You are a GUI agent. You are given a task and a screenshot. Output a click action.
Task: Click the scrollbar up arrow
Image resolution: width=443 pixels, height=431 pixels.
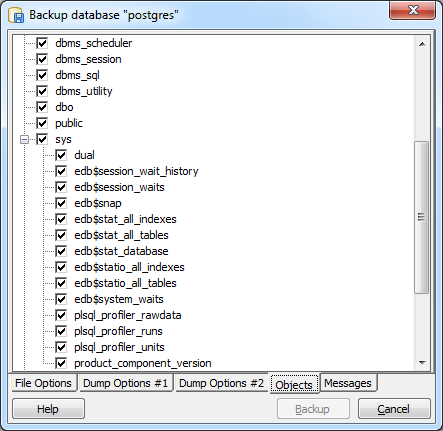pos(422,44)
